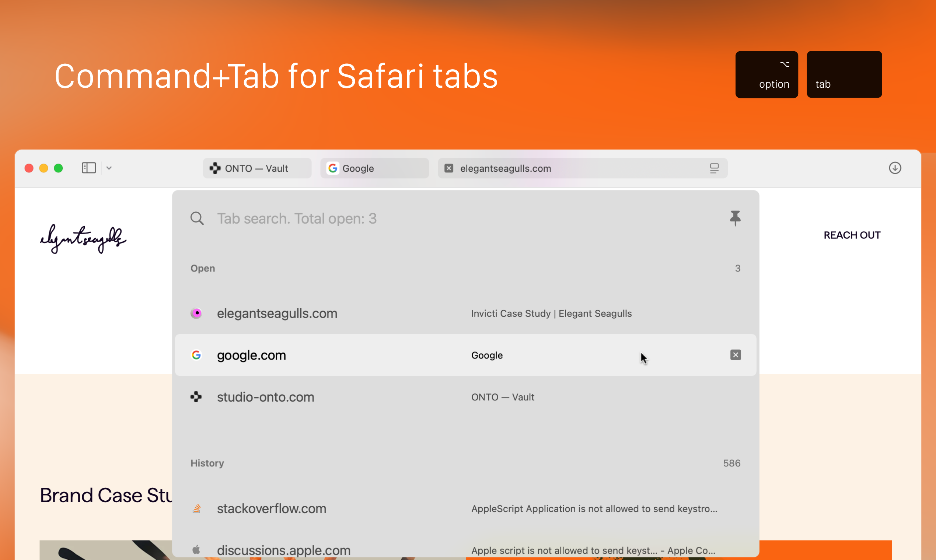Click the Apple favicon next to discussions.apple.com
Image resolution: width=936 pixels, height=560 pixels.
[197, 550]
